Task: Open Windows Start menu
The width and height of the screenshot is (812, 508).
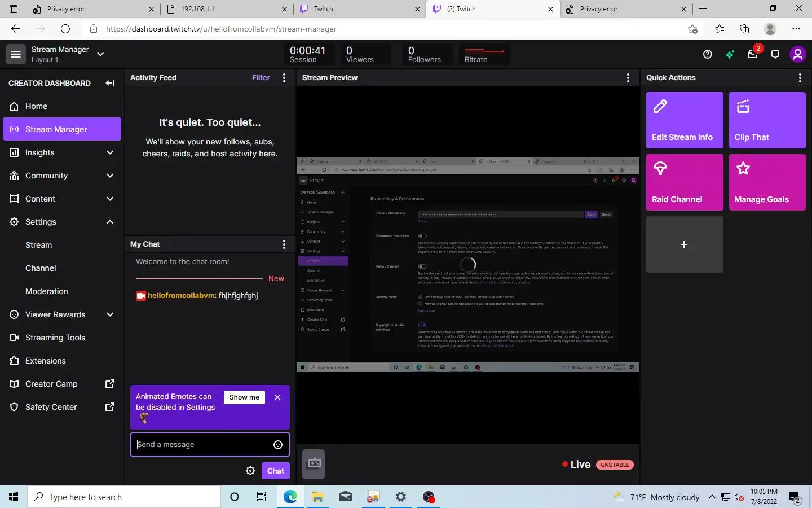Action: pyautogui.click(x=14, y=497)
